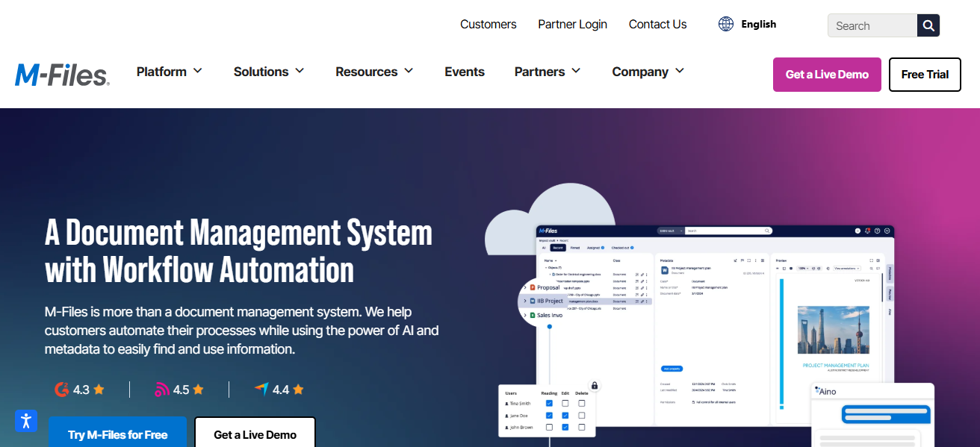This screenshot has height=447, width=980.
Task: Open the Customers link
Action: click(489, 25)
